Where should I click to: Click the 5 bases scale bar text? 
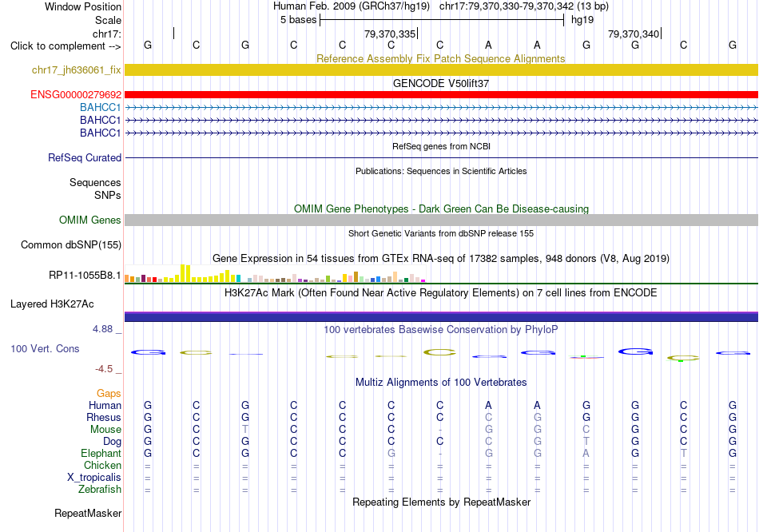(298, 20)
